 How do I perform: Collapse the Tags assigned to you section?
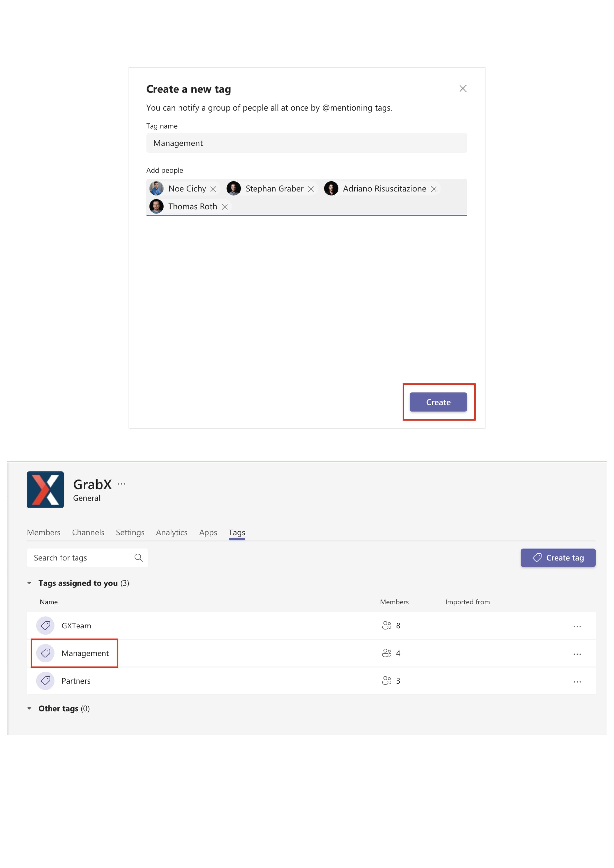[29, 583]
